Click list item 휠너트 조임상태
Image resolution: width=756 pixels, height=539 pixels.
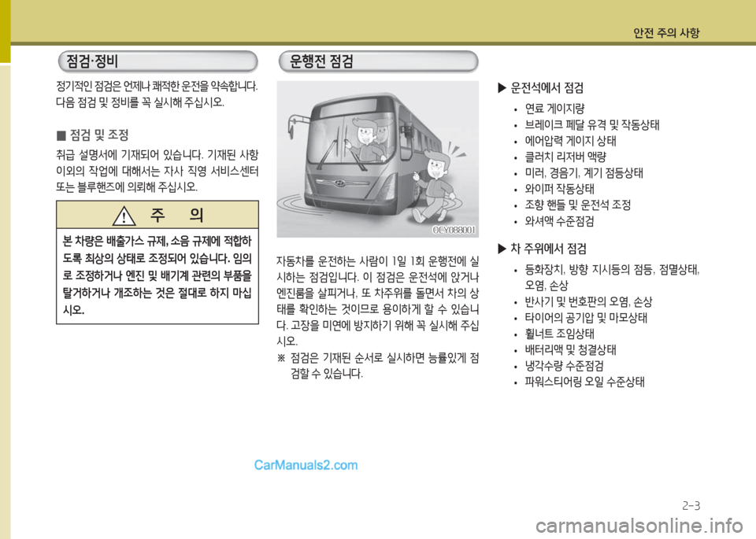(559, 334)
